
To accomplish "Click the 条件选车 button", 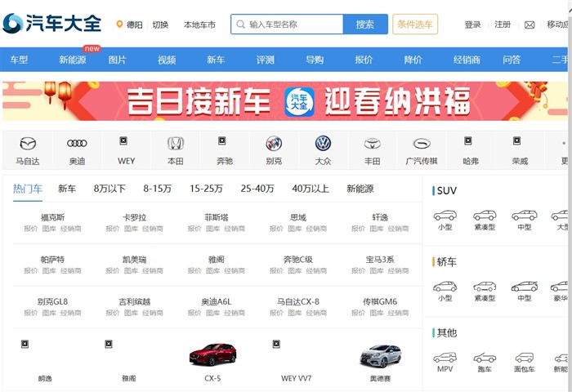I will tap(415, 24).
